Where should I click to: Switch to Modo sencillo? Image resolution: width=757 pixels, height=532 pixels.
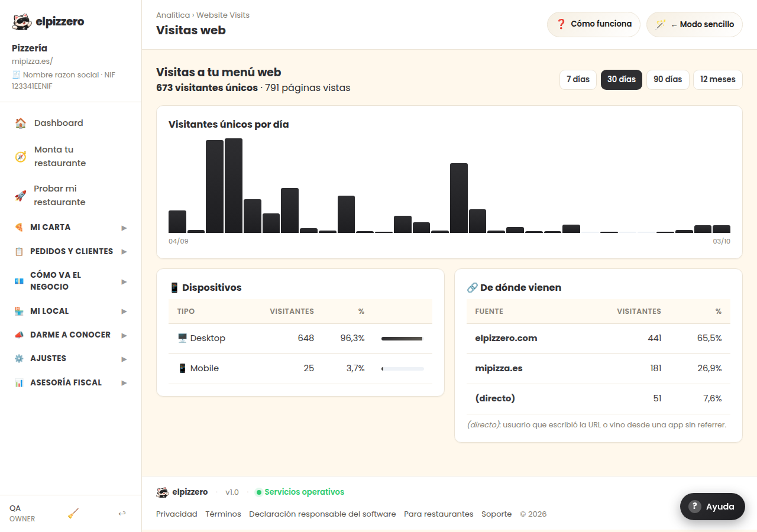pyautogui.click(x=694, y=25)
